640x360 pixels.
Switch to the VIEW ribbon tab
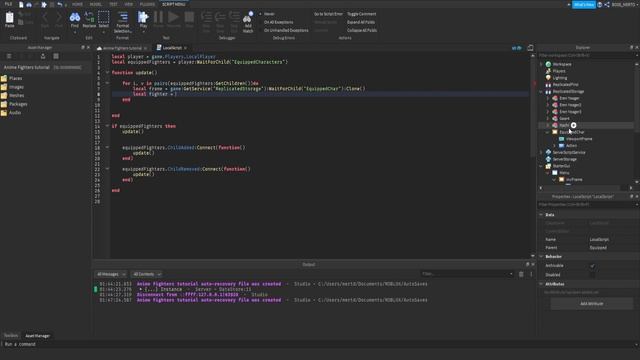(129, 4)
